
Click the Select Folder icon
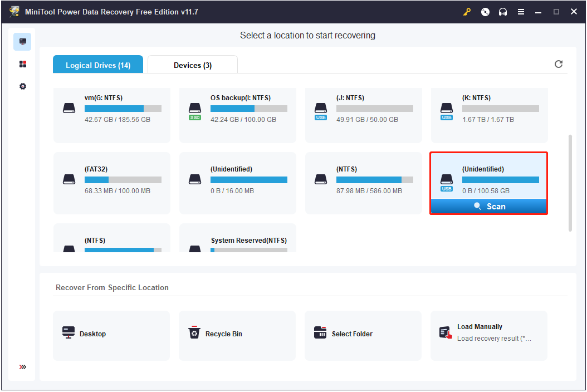[x=320, y=332]
